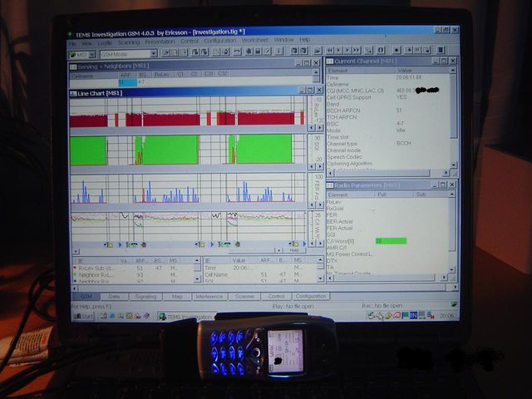Click the boxed zero icon in the toolbar
This screenshot has width=532, height=399.
click(x=382, y=50)
